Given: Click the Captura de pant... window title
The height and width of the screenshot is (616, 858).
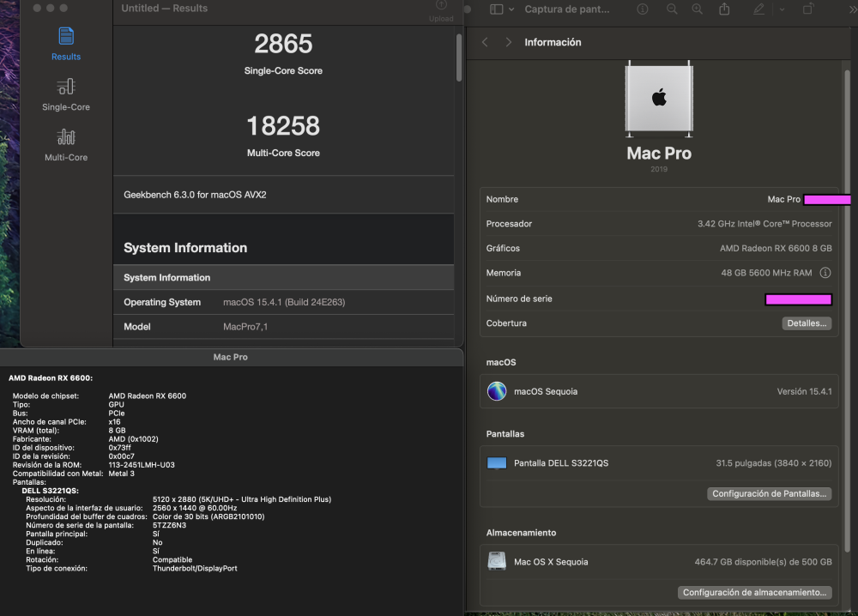Looking at the screenshot, I should point(567,9).
